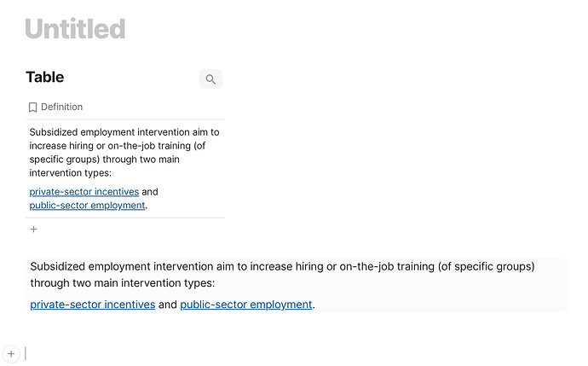Click word "and" between links in table cell
This screenshot has height=366, width=588.
(150, 192)
